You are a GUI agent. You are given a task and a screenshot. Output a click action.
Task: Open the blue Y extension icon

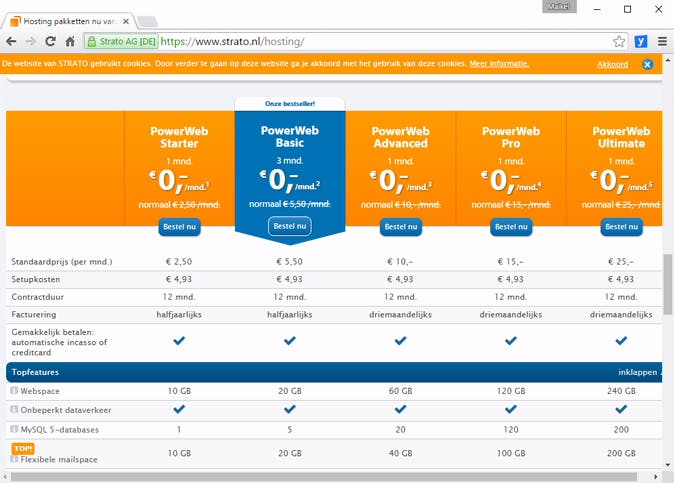coord(640,42)
